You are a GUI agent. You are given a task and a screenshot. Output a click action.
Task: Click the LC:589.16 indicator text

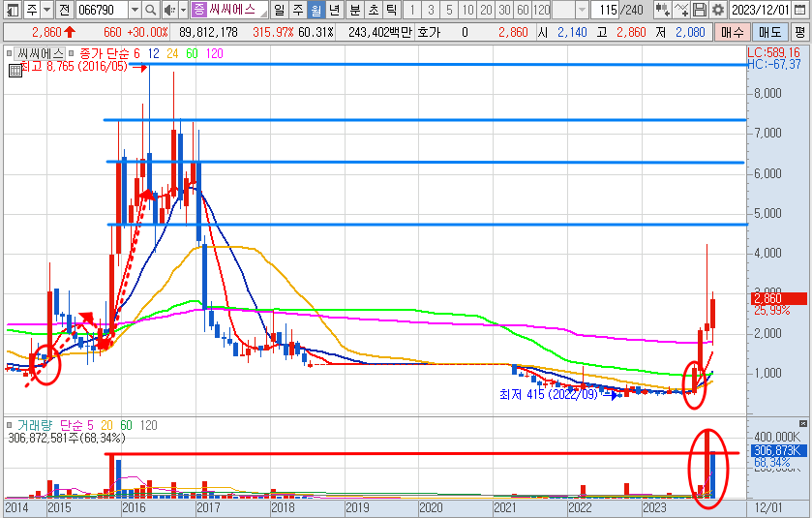773,52
